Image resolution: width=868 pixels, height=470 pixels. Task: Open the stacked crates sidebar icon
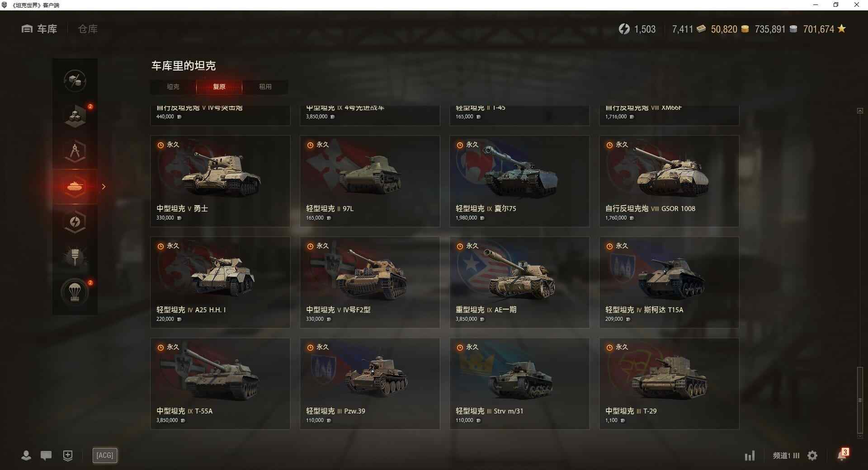(75, 116)
